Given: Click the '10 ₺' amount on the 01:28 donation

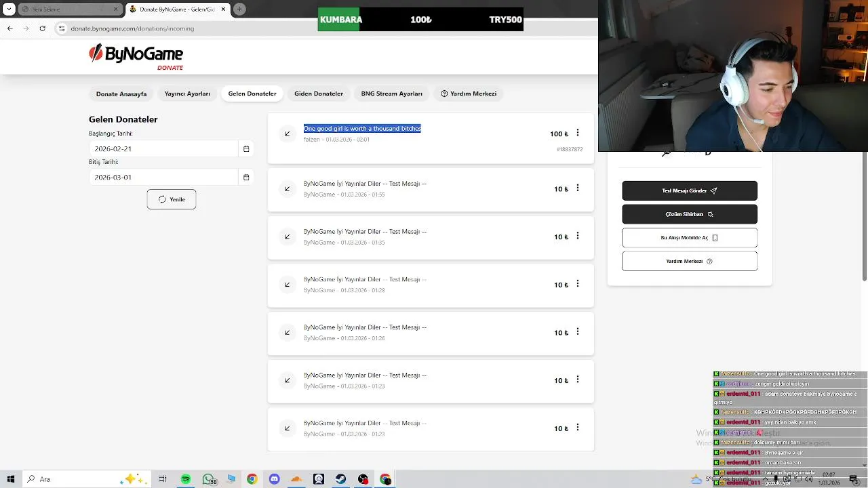Looking at the screenshot, I should 561,285.
